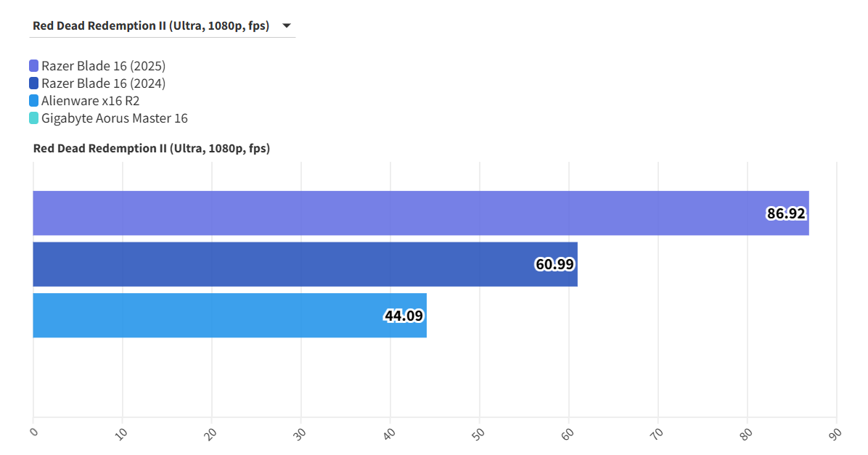Screen dimensions: 868x455
Task: Click the Razer Blade 16 (2024) legend label
Action: (x=103, y=83)
